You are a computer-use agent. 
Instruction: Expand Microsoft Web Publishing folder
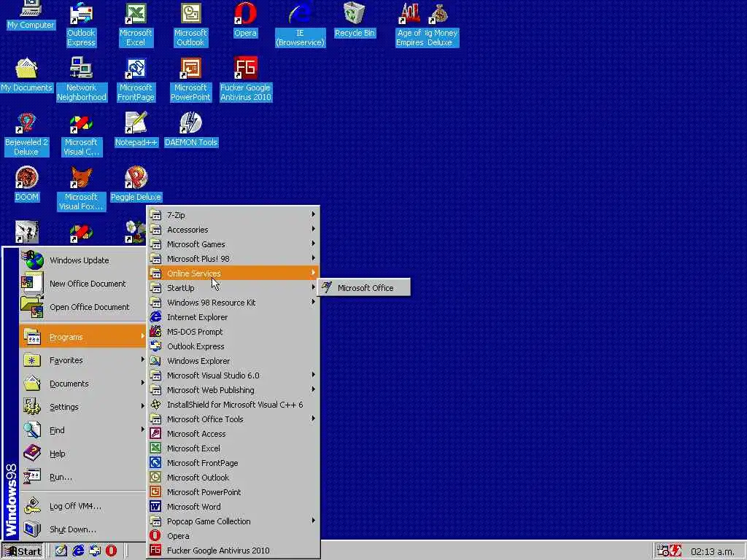pyautogui.click(x=233, y=390)
